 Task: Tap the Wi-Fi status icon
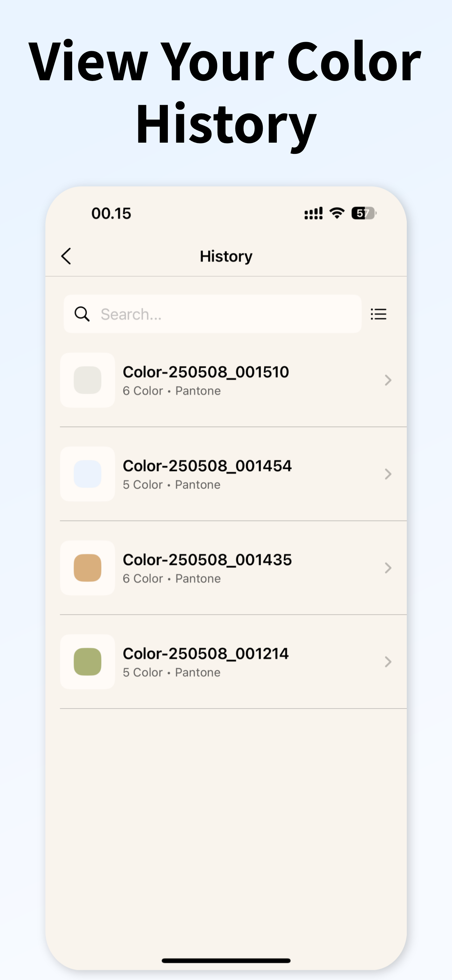point(337,213)
